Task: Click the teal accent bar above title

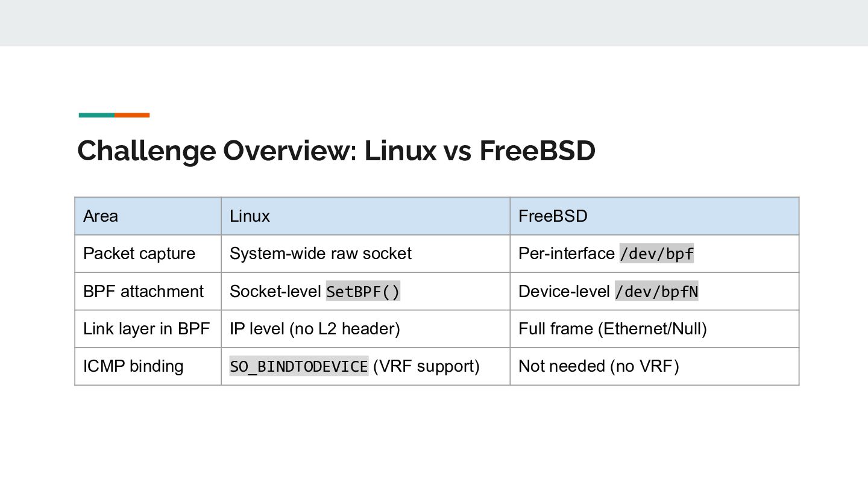Action: pos(96,115)
